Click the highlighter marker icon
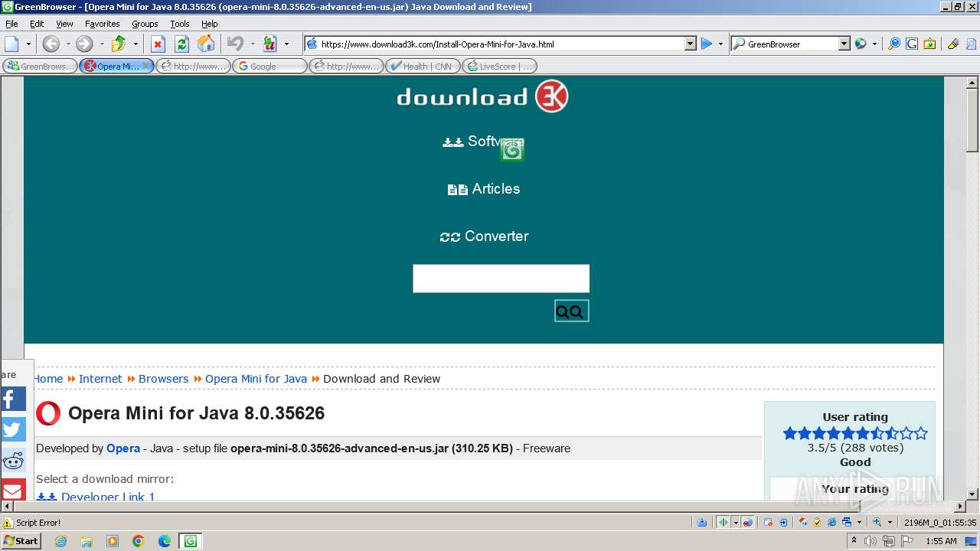The width and height of the screenshot is (980, 551). pos(952,44)
